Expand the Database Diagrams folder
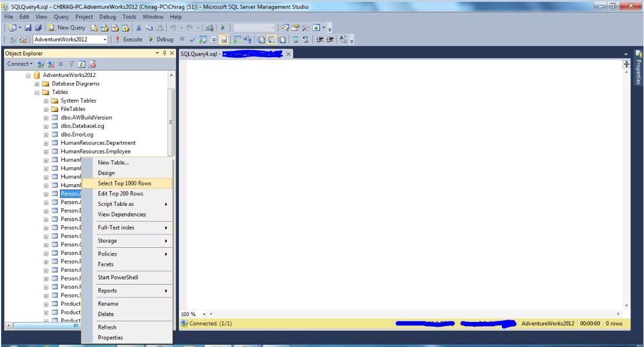Screen dimensions: 644x347 [x=37, y=84]
